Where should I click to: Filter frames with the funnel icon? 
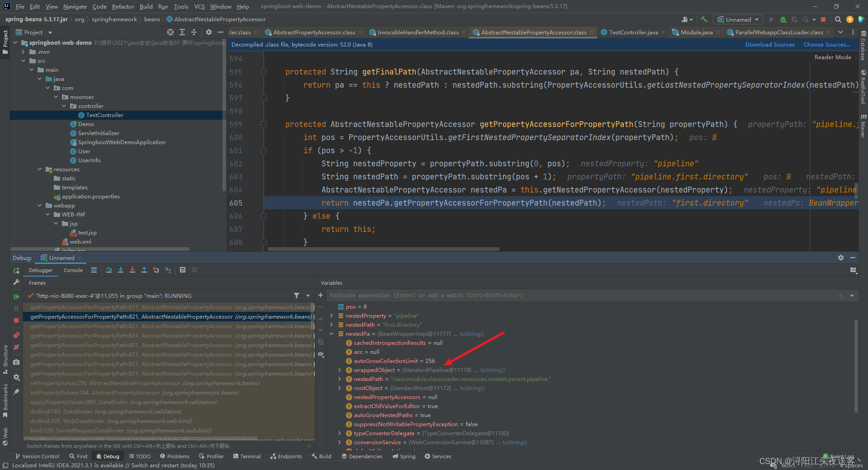(297, 296)
